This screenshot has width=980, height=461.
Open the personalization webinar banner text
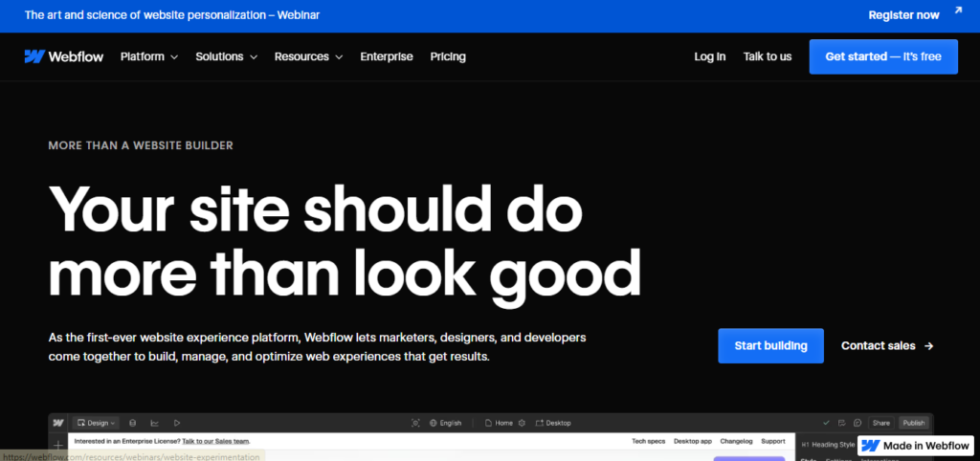click(172, 15)
